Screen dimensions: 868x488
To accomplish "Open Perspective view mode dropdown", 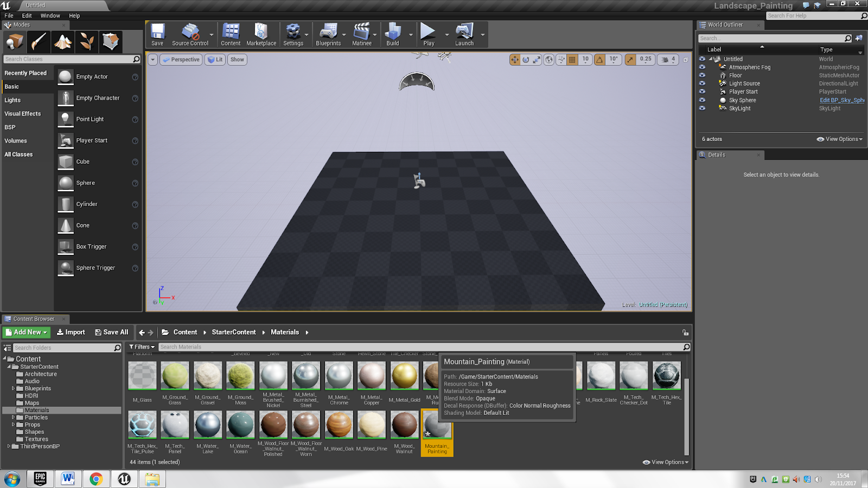I will coord(181,60).
